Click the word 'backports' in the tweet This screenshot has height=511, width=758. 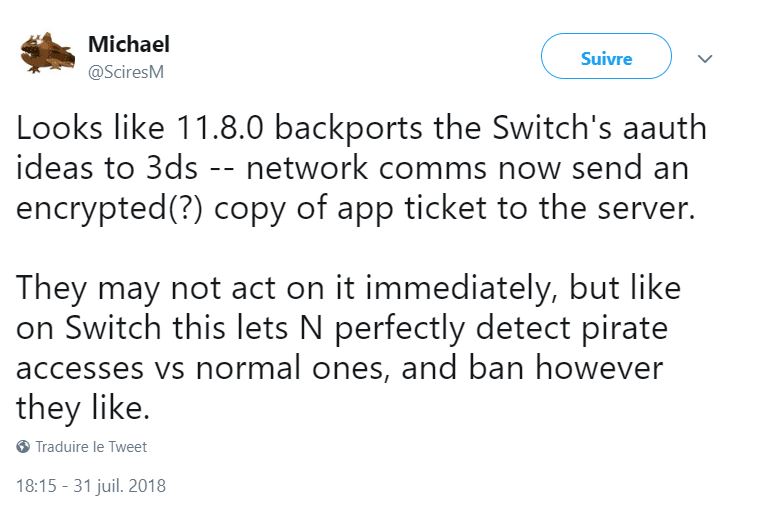pos(348,130)
